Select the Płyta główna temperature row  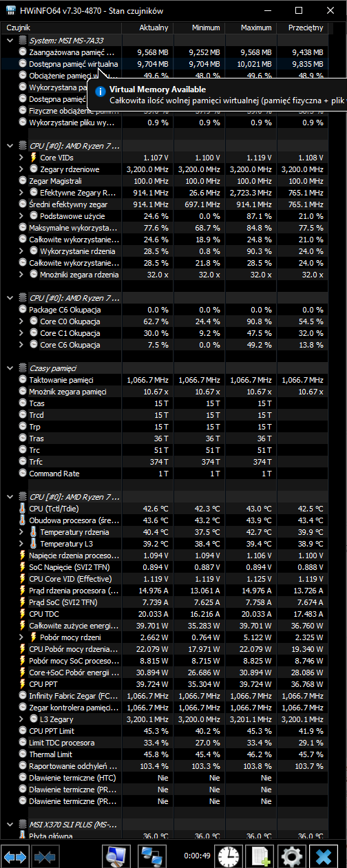(164, 836)
